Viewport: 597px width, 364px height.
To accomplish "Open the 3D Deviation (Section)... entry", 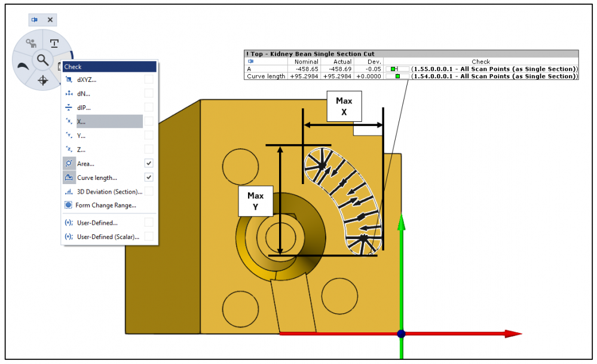I will (109, 191).
